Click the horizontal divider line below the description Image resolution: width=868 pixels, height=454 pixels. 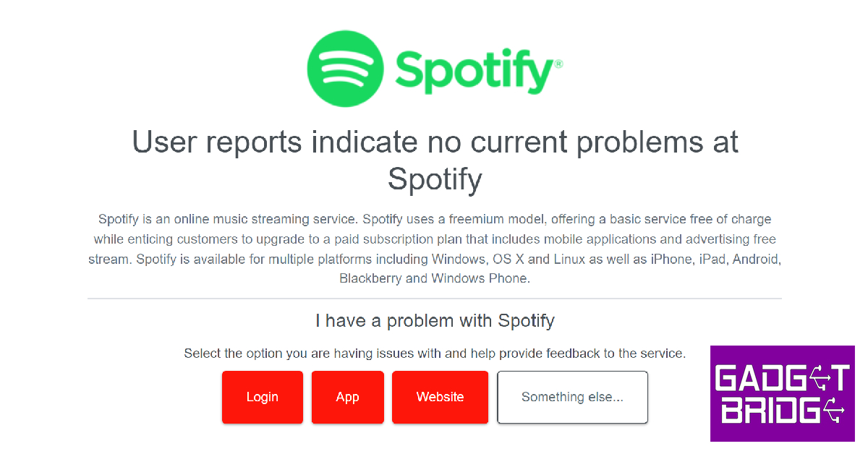click(434, 299)
